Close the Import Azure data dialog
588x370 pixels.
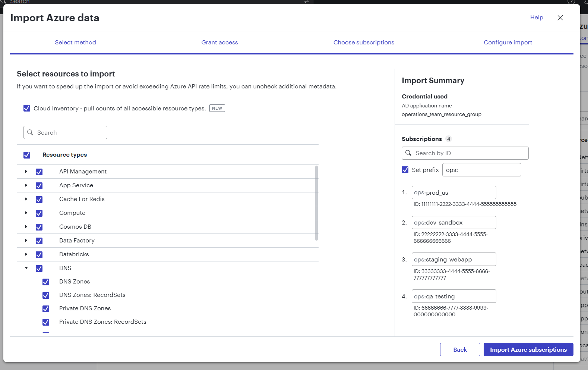(560, 18)
